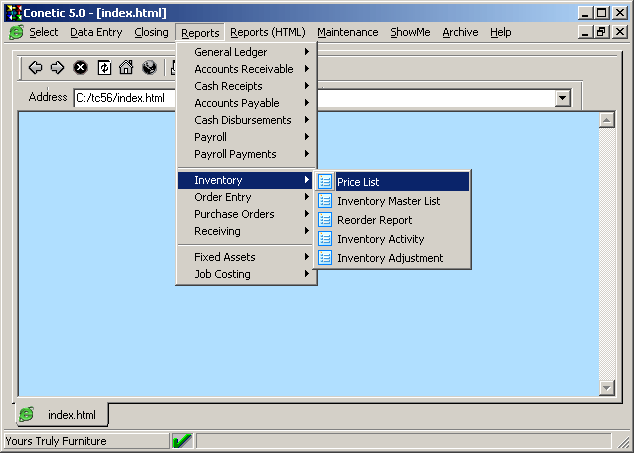Open the address bar dropdown arrow
This screenshot has height=453, width=634.
pyautogui.click(x=562, y=98)
